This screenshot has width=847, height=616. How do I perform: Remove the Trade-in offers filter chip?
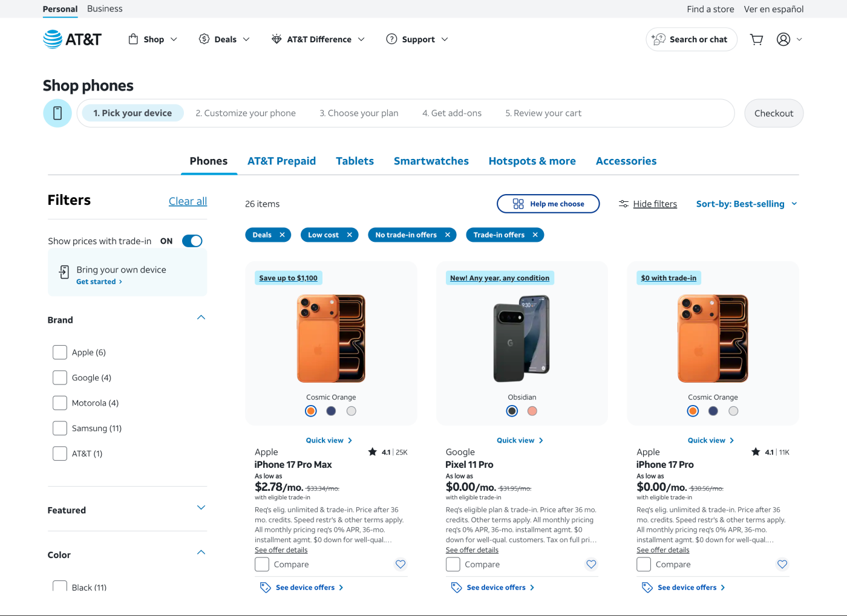[535, 235]
